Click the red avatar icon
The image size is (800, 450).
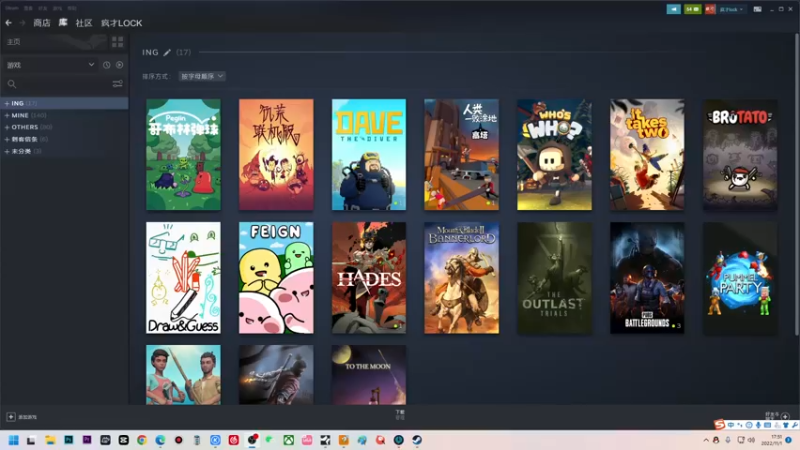pos(710,9)
